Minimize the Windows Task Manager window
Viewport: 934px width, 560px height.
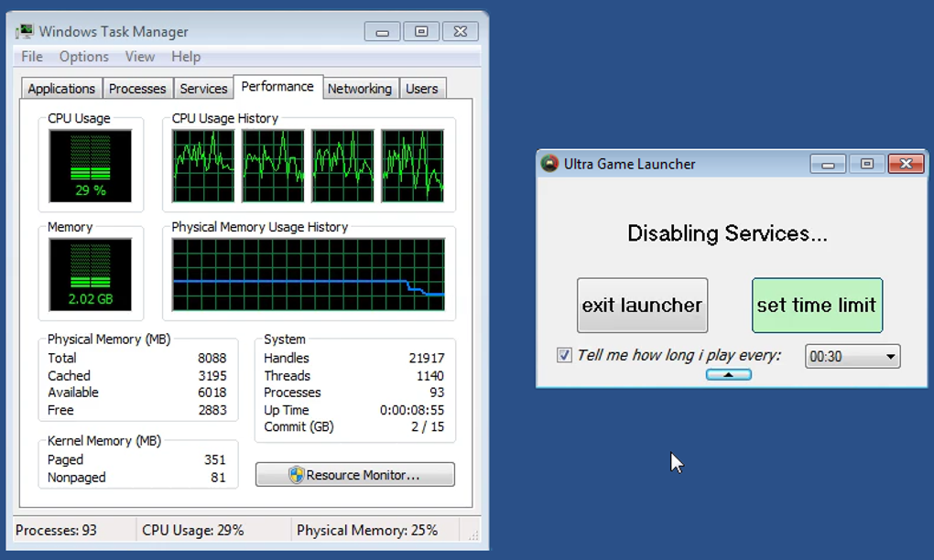(383, 31)
